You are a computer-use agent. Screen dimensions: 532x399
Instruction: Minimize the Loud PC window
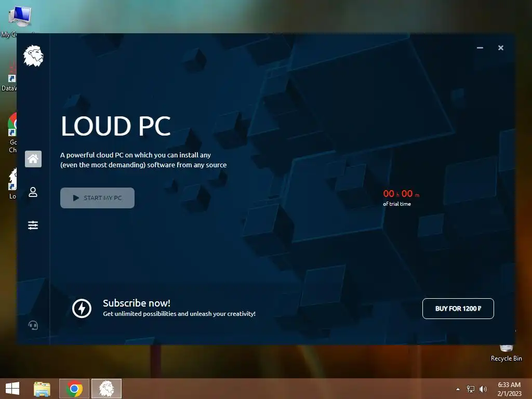point(480,48)
